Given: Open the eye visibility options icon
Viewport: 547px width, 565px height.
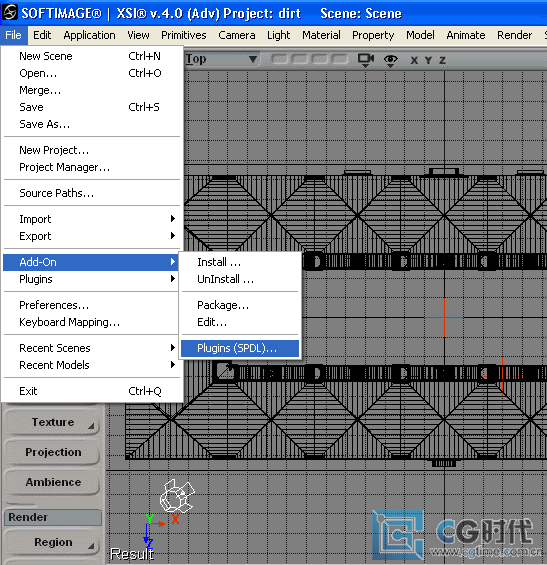Looking at the screenshot, I should click(391, 60).
